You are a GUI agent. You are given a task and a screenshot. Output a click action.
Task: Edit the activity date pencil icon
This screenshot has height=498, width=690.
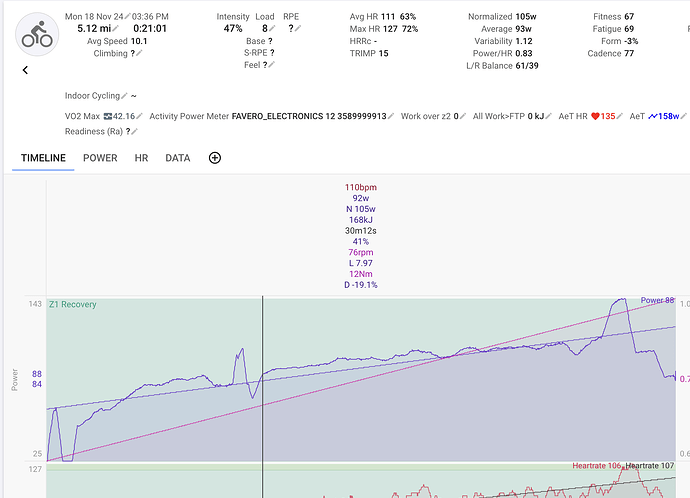point(127,16)
